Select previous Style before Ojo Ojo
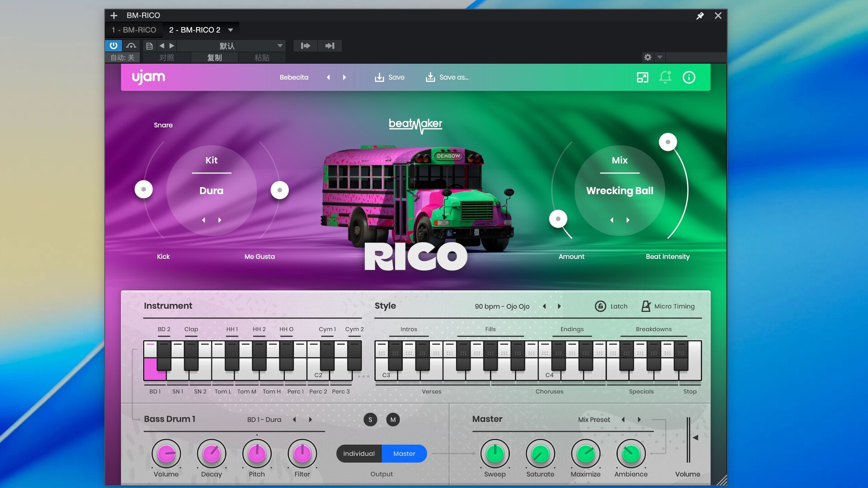The width and height of the screenshot is (868, 488). (x=544, y=306)
